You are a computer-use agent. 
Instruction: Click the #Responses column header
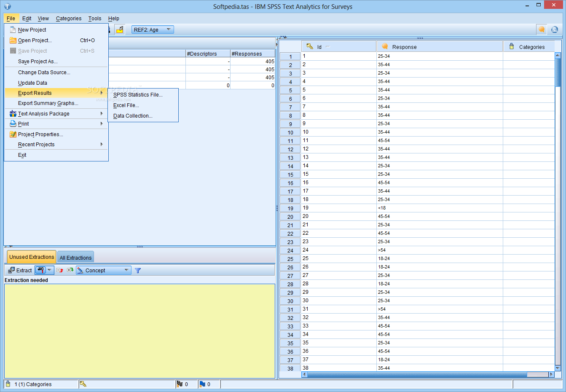point(253,54)
